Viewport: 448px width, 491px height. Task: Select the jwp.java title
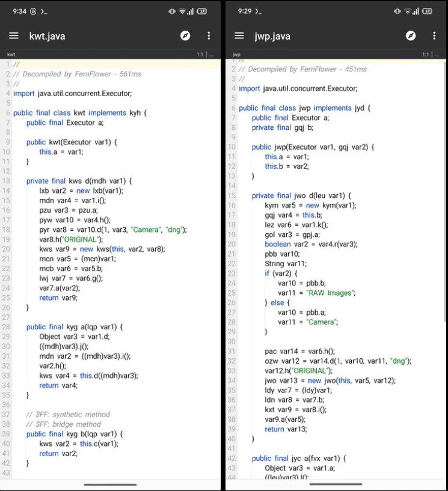click(272, 36)
